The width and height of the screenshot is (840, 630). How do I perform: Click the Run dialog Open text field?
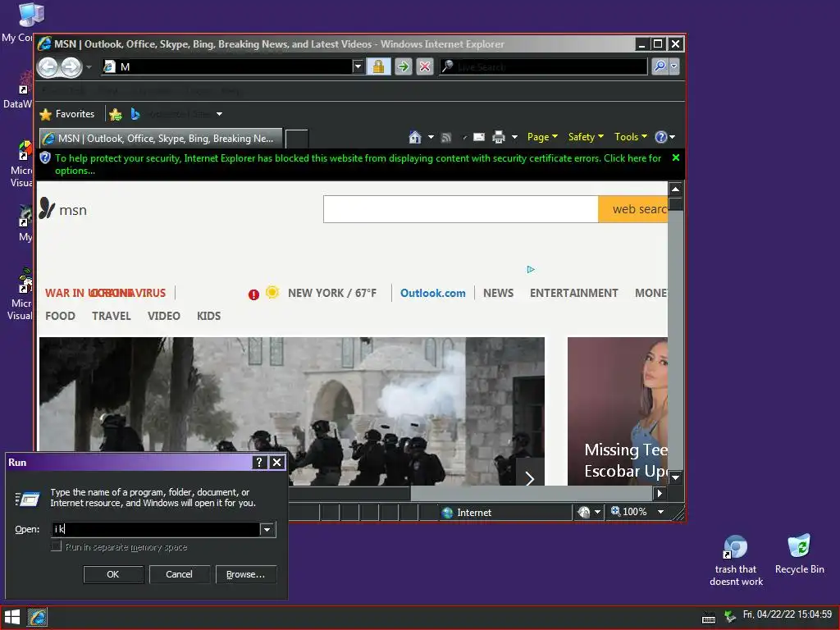coord(155,529)
